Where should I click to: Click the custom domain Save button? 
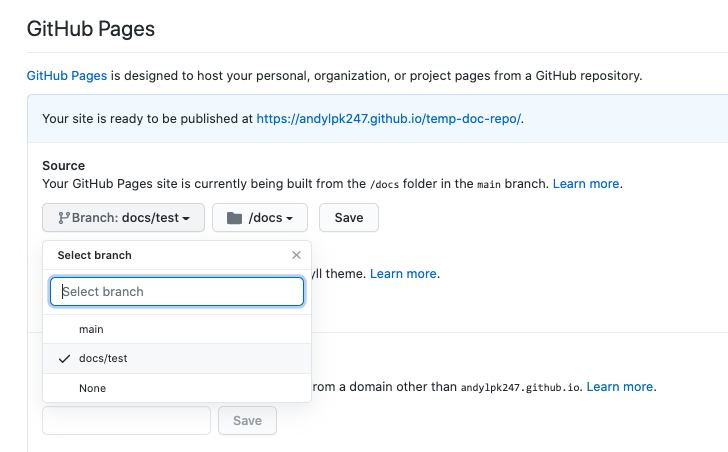(247, 420)
